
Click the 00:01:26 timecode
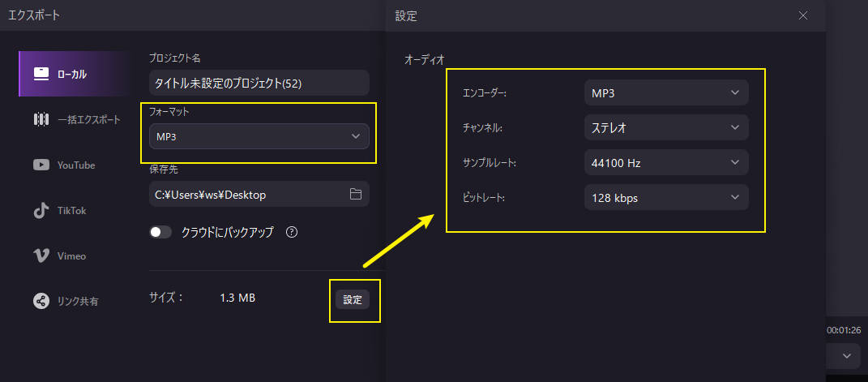[844, 331]
